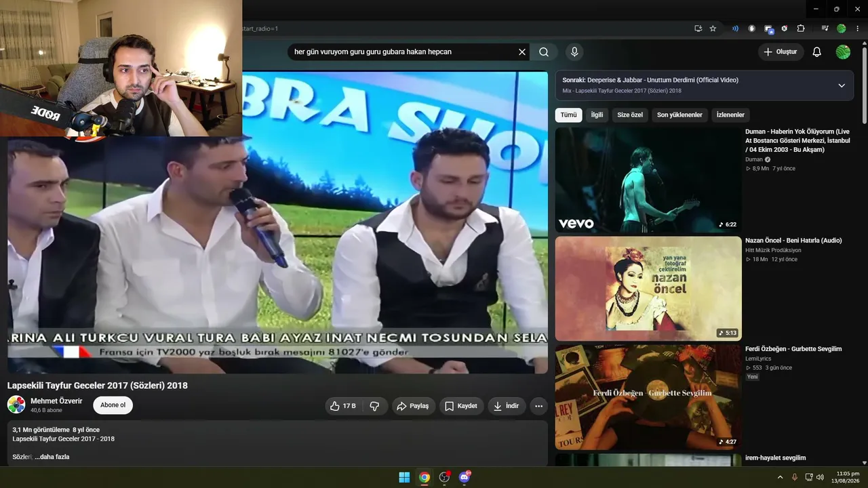Select the İlgili filter chip
The height and width of the screenshot is (488, 868).
[597, 115]
